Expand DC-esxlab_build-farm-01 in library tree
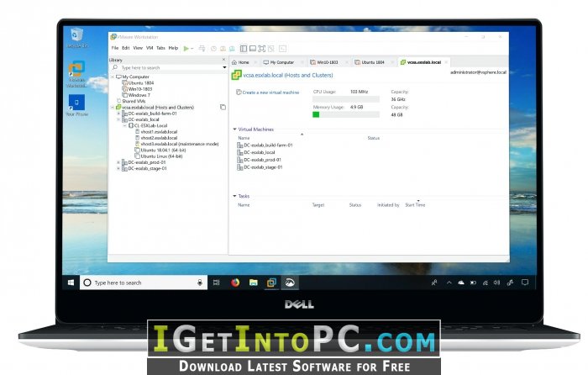This screenshot has width=588, height=375. pyautogui.click(x=118, y=114)
